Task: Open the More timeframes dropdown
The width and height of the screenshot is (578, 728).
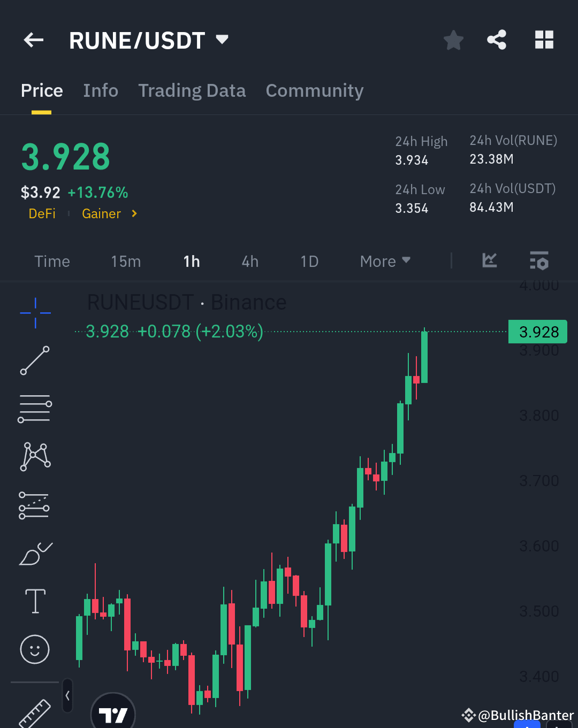Action: click(384, 261)
